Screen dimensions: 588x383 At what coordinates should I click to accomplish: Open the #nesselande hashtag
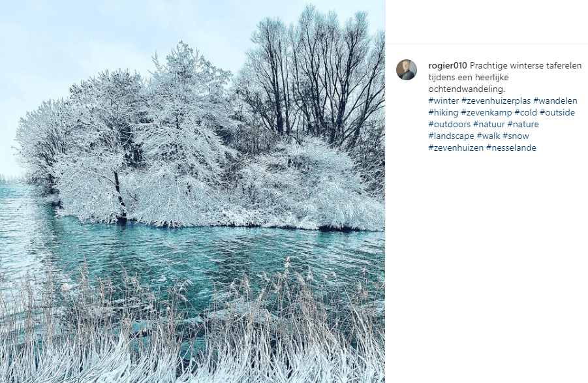[x=511, y=147]
